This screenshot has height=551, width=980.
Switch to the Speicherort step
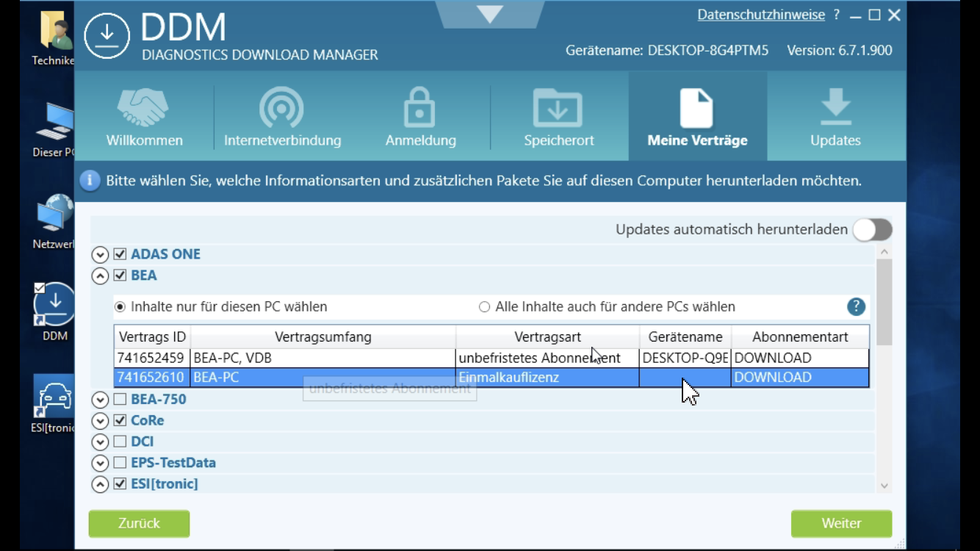tap(558, 117)
